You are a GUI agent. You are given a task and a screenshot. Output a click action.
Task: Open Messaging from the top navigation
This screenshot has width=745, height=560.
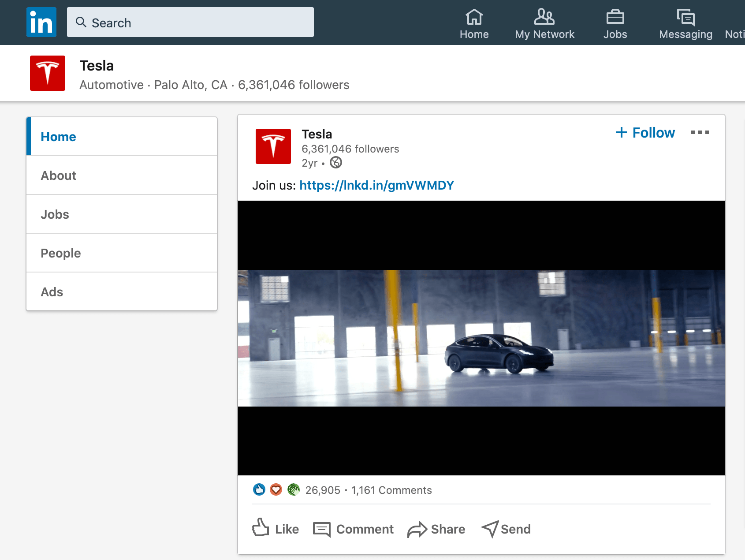685,24
